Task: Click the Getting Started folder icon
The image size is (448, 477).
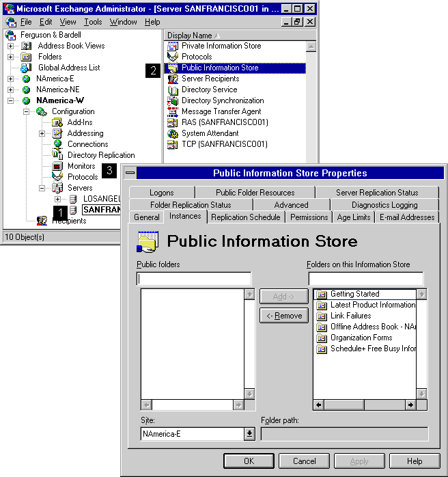Action: (322, 295)
